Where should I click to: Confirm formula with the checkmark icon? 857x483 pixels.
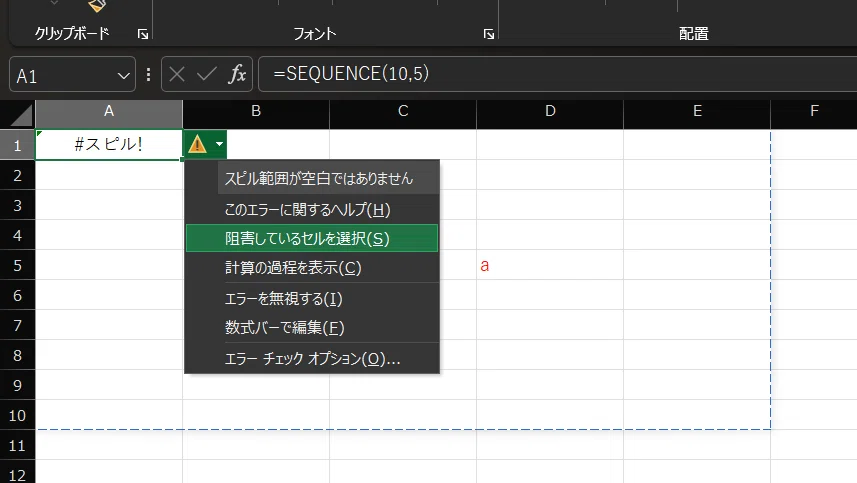point(207,74)
